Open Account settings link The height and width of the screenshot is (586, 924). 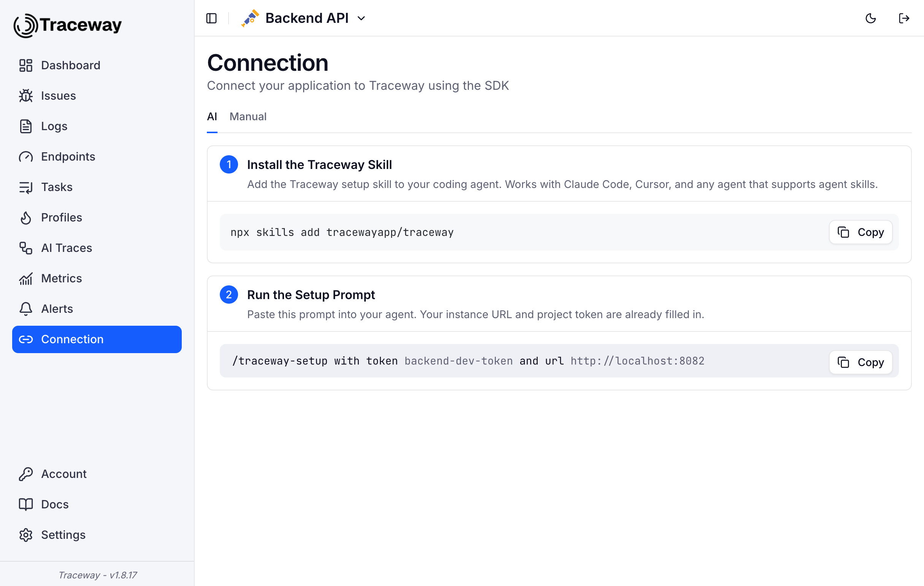(97, 474)
